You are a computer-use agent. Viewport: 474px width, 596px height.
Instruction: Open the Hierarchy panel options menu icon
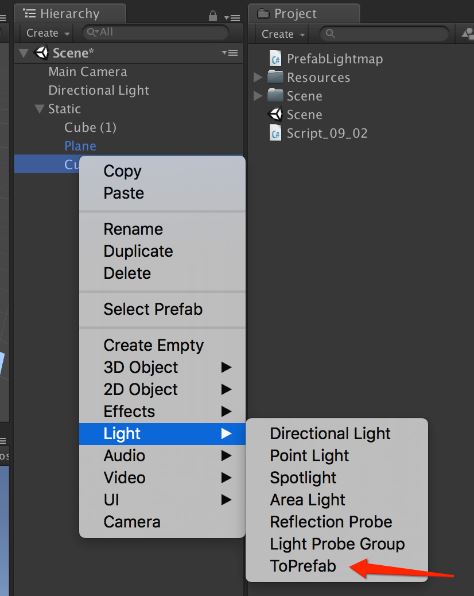232,17
